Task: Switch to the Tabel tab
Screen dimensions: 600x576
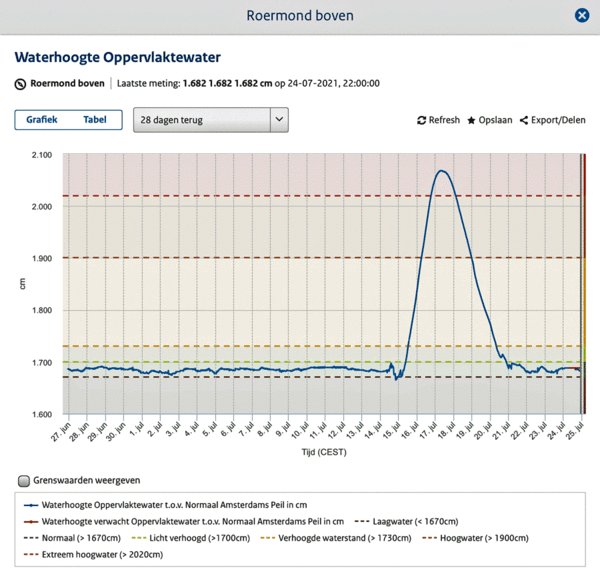Action: 95,120
